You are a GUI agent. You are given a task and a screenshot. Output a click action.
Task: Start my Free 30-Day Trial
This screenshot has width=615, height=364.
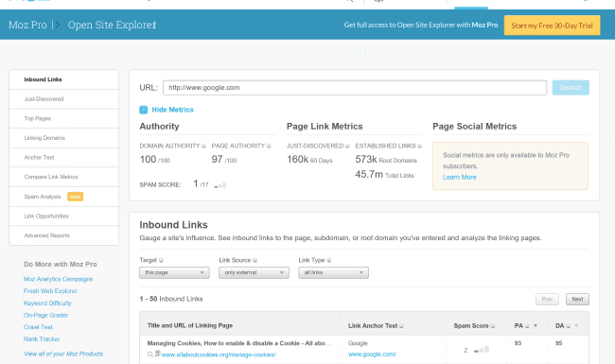[552, 26]
